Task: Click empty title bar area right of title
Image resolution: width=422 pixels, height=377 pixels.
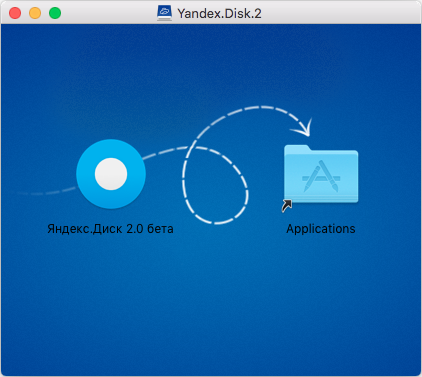Action: coord(340,13)
